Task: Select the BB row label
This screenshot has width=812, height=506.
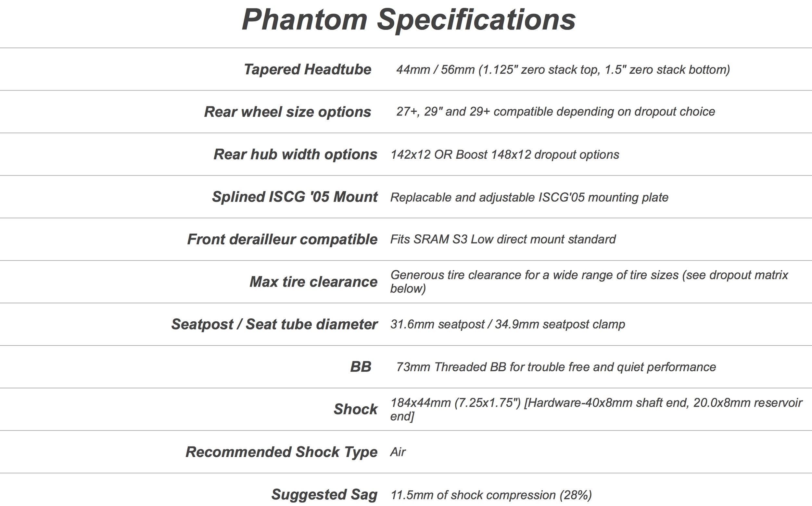Action: (x=361, y=367)
